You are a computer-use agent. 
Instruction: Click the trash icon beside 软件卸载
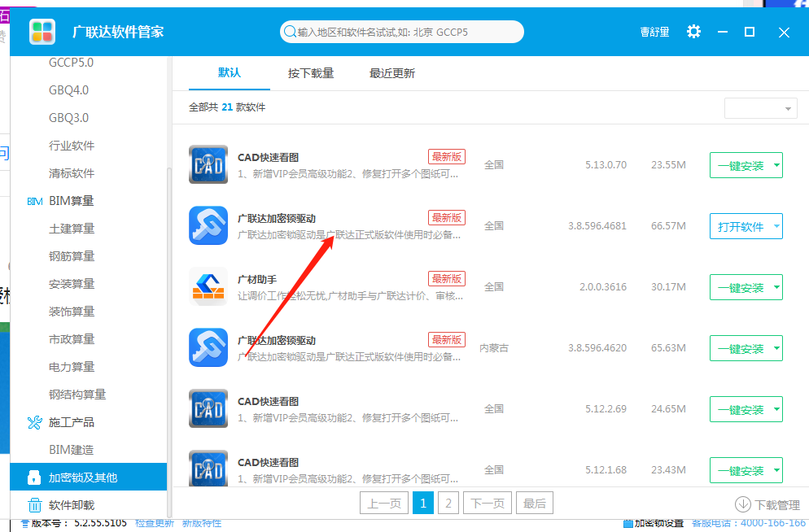pos(34,505)
